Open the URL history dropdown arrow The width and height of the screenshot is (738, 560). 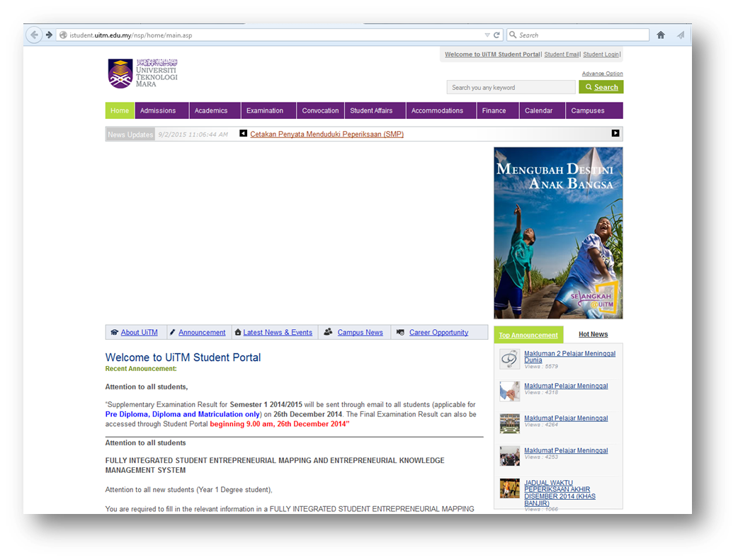tap(487, 35)
